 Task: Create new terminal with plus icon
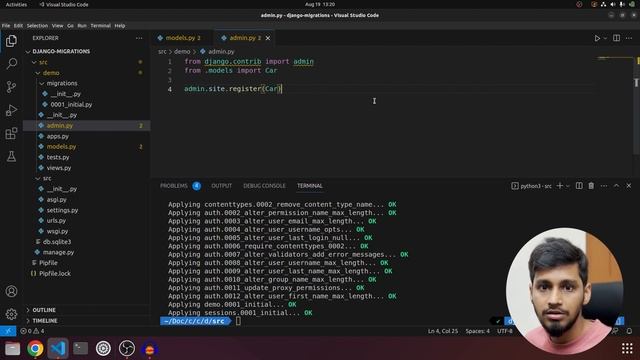[560, 186]
